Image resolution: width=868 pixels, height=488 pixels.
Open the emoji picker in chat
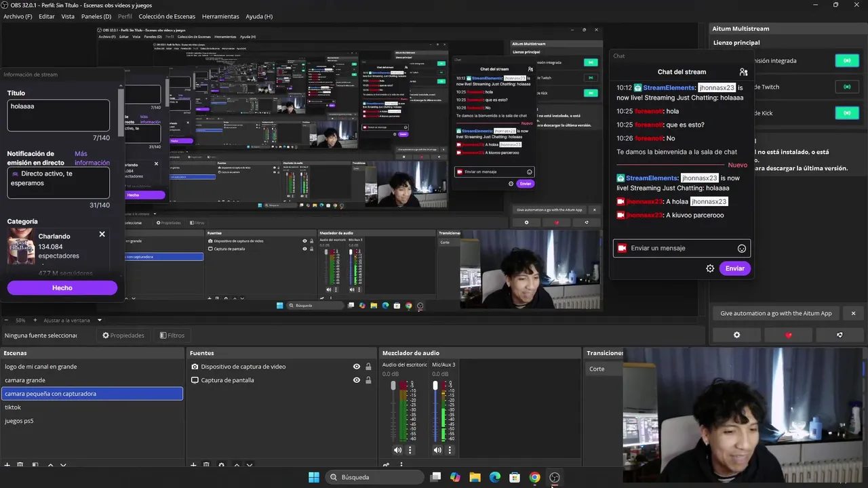[x=742, y=249]
